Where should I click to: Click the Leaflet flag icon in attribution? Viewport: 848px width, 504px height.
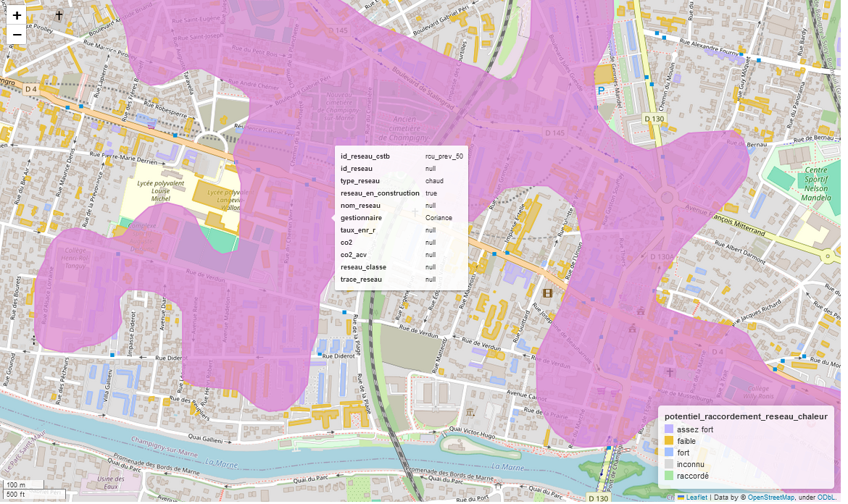[x=681, y=497]
